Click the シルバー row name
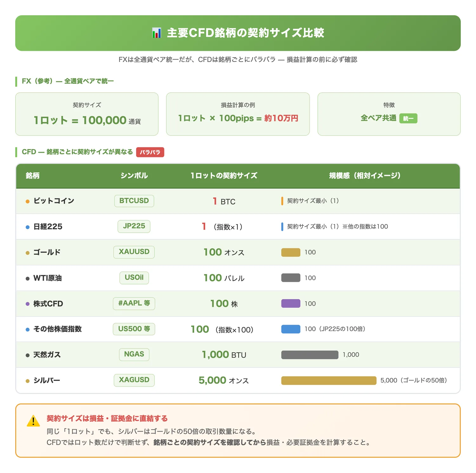Image resolution: width=476 pixels, height=473 pixels. [47, 380]
